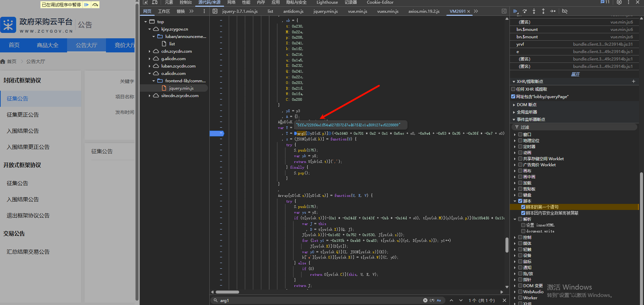Toggle the device toolbar icon
The width and height of the screenshot is (644, 305).
(x=155, y=2)
